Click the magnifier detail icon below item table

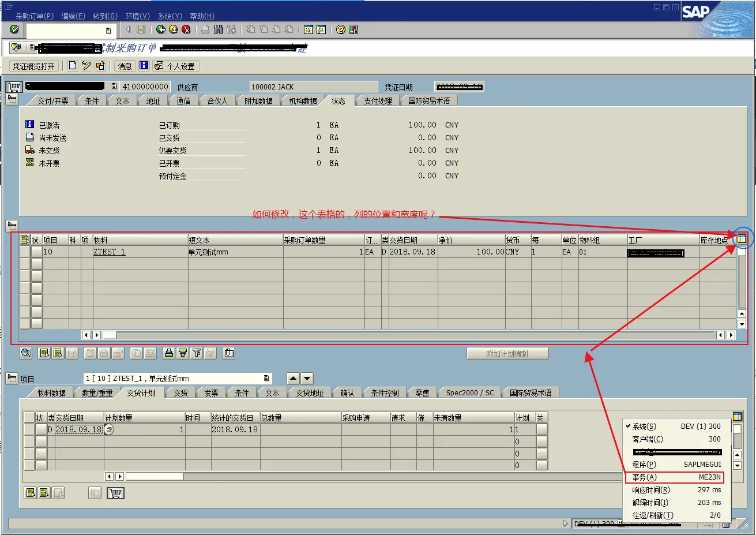pyautogui.click(x=25, y=353)
